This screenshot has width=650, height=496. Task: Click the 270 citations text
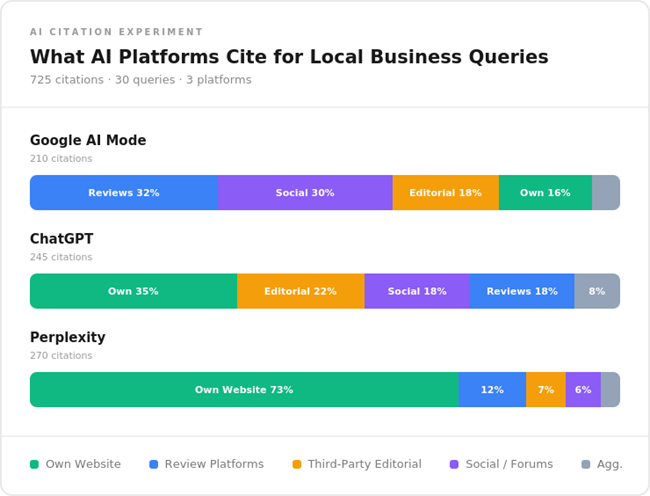61,356
